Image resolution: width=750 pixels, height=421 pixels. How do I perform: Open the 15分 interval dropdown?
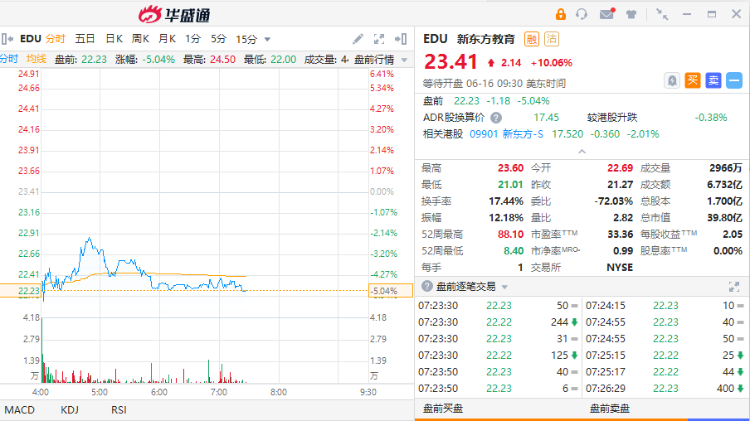pyautogui.click(x=267, y=39)
